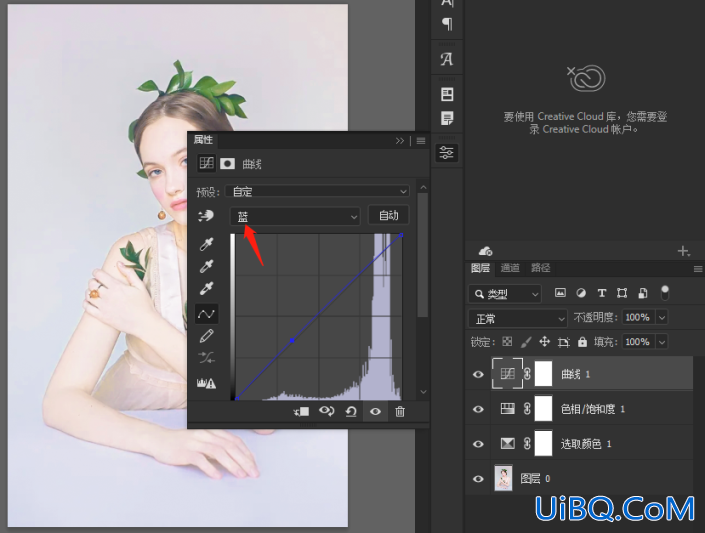This screenshot has height=533, width=705.
Task: Click the Creative Cloud libraries sync icon
Action: click(485, 251)
